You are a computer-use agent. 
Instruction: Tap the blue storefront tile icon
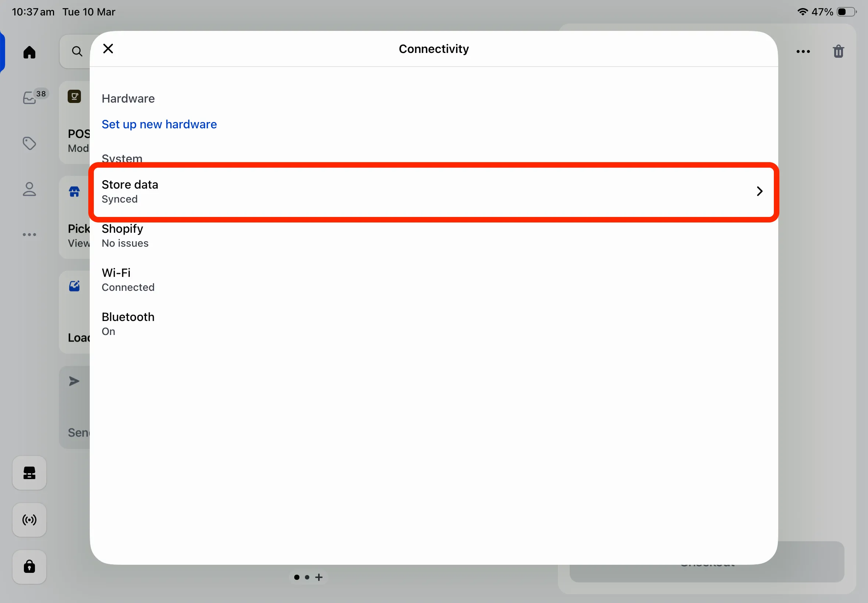74,192
